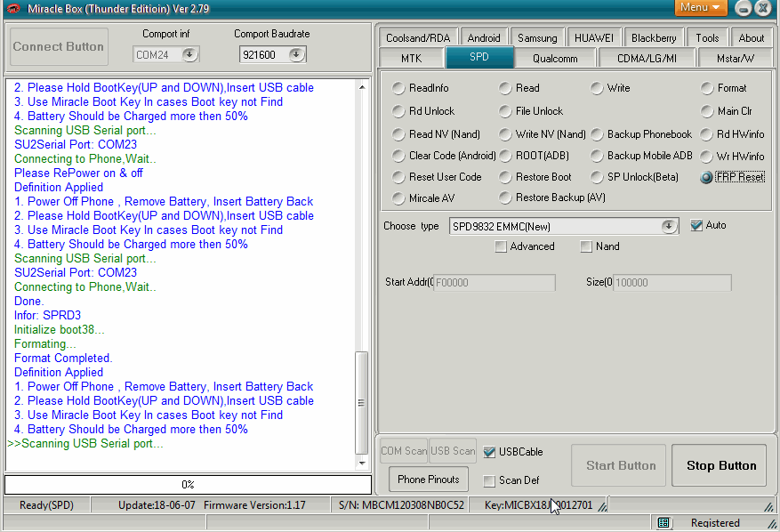Click the log scrollbar thumb
780x532 pixels.
click(x=361, y=402)
